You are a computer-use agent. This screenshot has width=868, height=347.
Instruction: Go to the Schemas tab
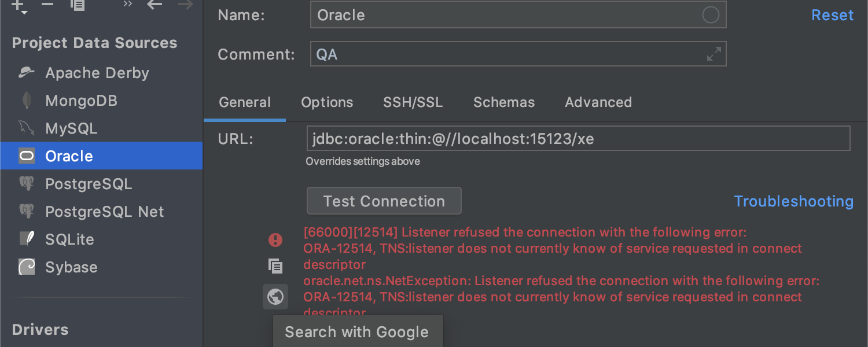tap(504, 102)
